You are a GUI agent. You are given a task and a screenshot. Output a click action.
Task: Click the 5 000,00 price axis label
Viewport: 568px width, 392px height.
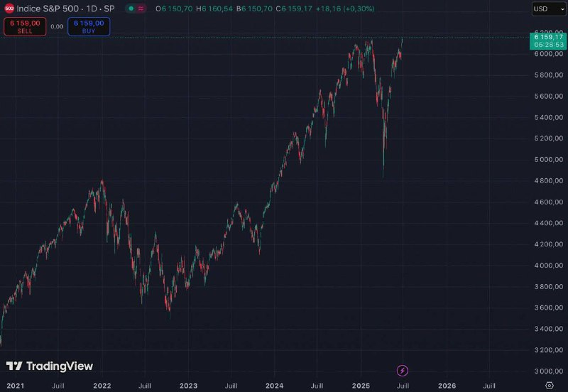pos(549,159)
